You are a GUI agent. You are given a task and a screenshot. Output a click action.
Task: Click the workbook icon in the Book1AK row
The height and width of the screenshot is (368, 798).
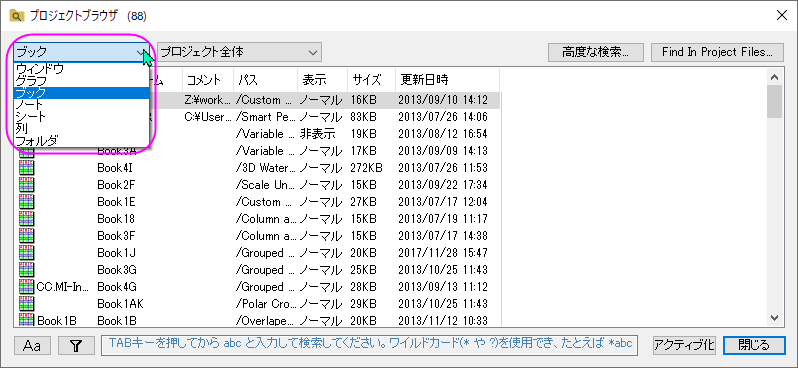tap(26, 304)
